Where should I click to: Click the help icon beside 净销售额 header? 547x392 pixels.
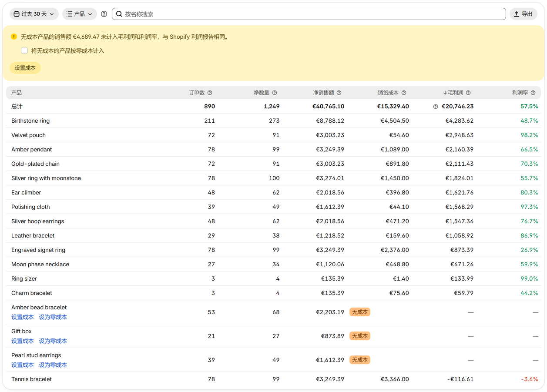coord(339,93)
